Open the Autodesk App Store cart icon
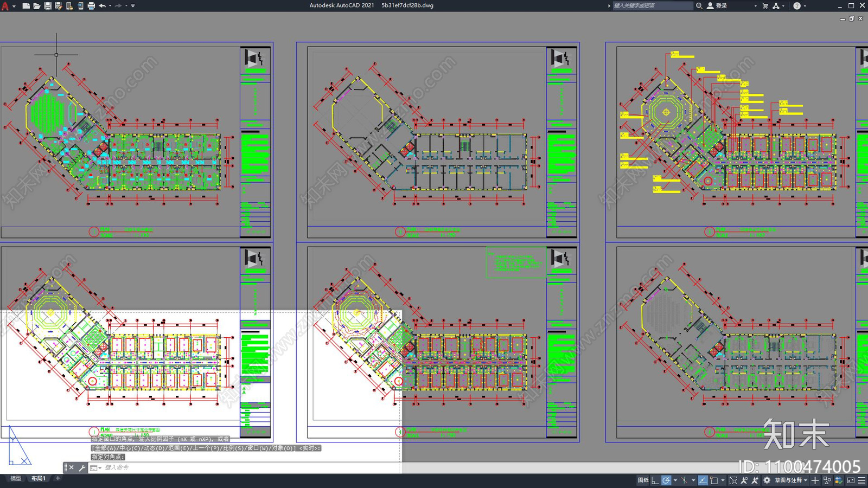The width and height of the screenshot is (868, 488). point(765,6)
